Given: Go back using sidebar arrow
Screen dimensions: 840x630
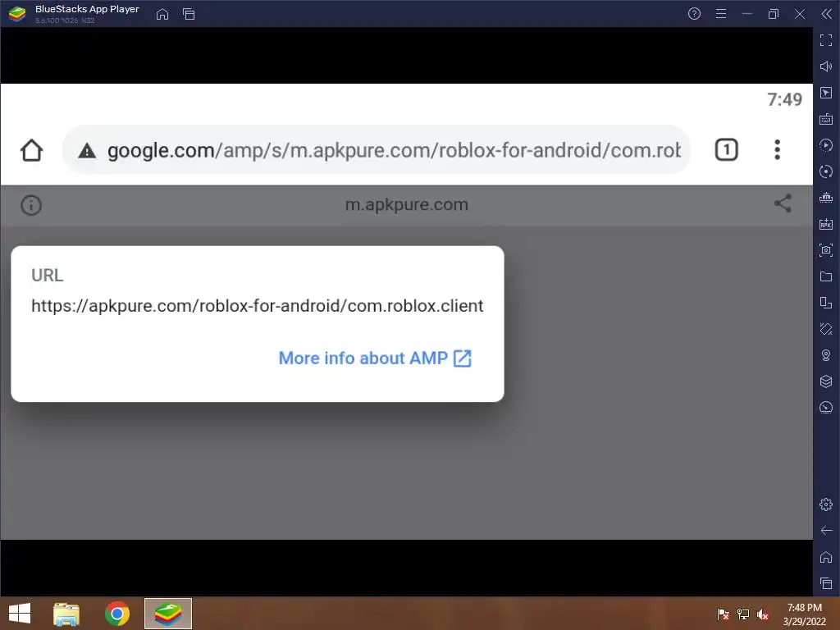Looking at the screenshot, I should [x=826, y=531].
